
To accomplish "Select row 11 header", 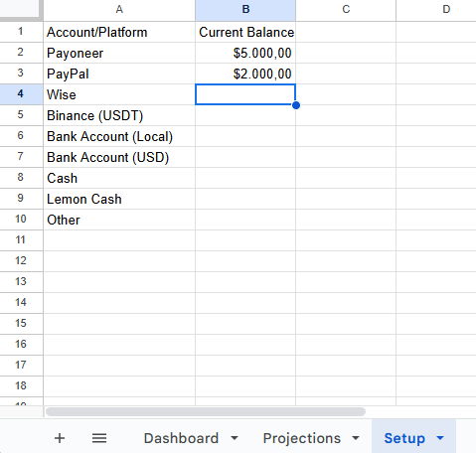I will tap(21, 240).
